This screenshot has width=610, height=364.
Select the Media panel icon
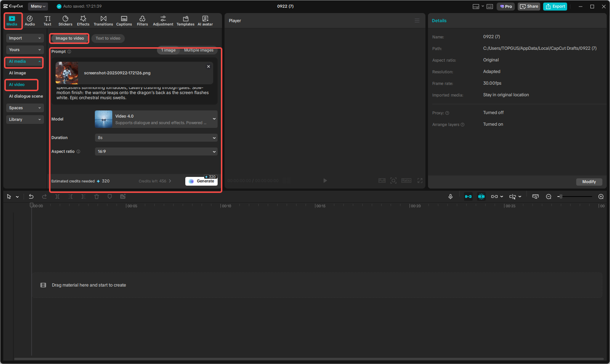point(12,21)
